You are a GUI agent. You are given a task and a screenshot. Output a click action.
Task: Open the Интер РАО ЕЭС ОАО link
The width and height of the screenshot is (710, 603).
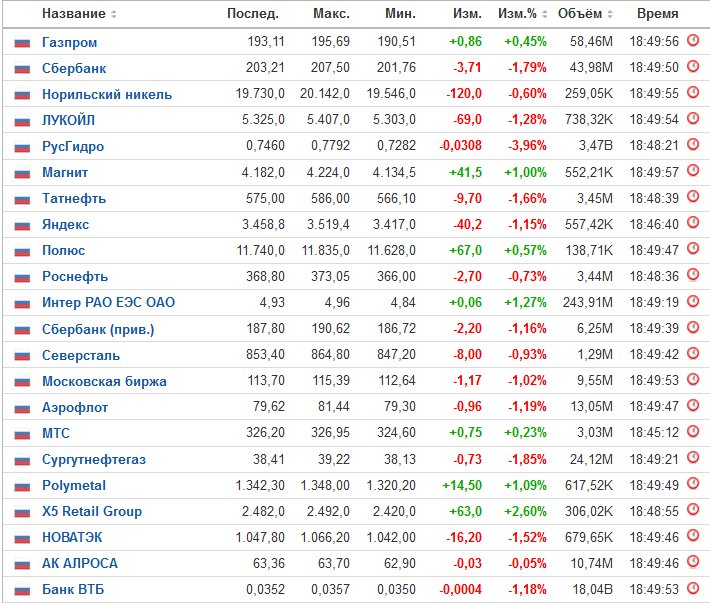tap(108, 302)
